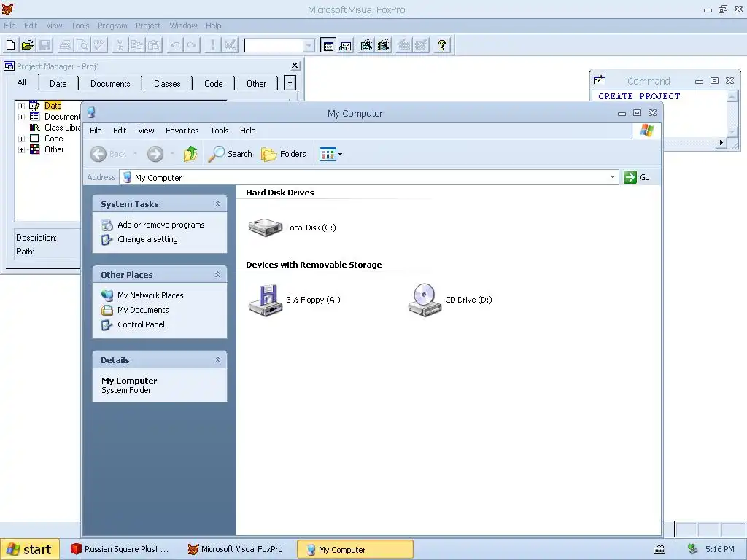This screenshot has width=747, height=560.
Task: Select Class Libraries item in project tree
Action: (63, 128)
